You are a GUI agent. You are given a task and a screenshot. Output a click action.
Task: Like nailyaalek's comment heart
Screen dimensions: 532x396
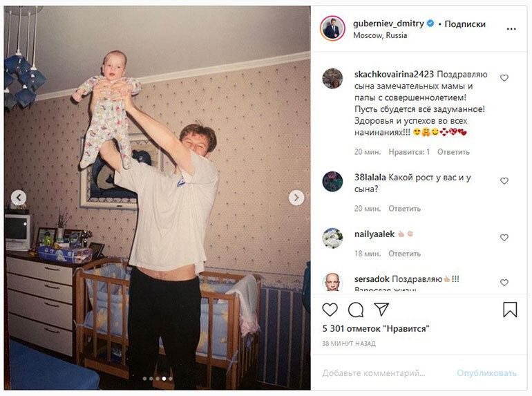coord(504,238)
